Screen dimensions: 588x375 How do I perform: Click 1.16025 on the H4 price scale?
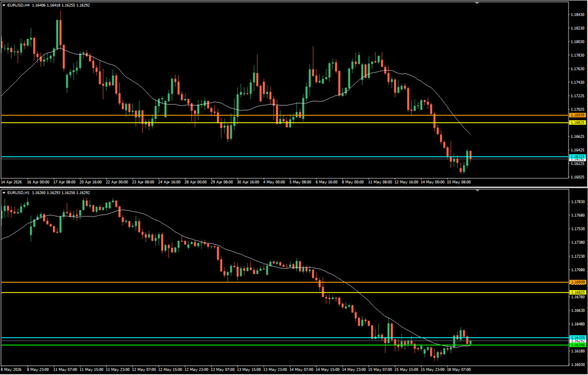click(x=579, y=177)
